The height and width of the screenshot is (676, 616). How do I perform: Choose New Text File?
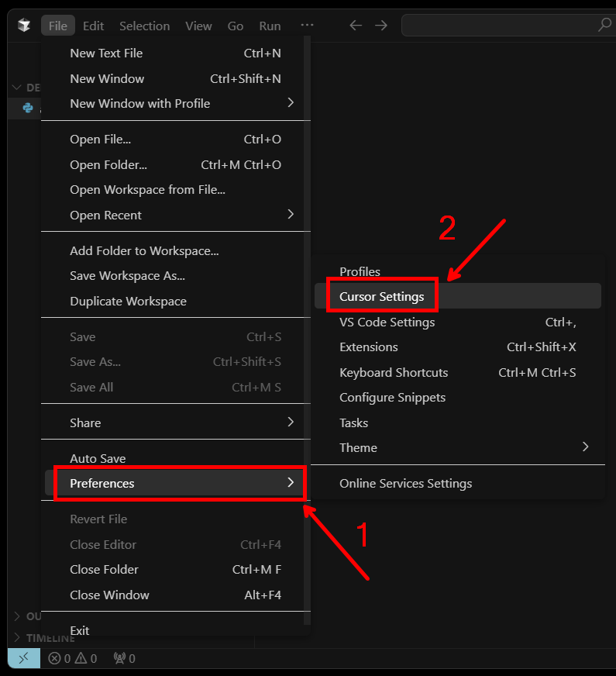coord(175,53)
